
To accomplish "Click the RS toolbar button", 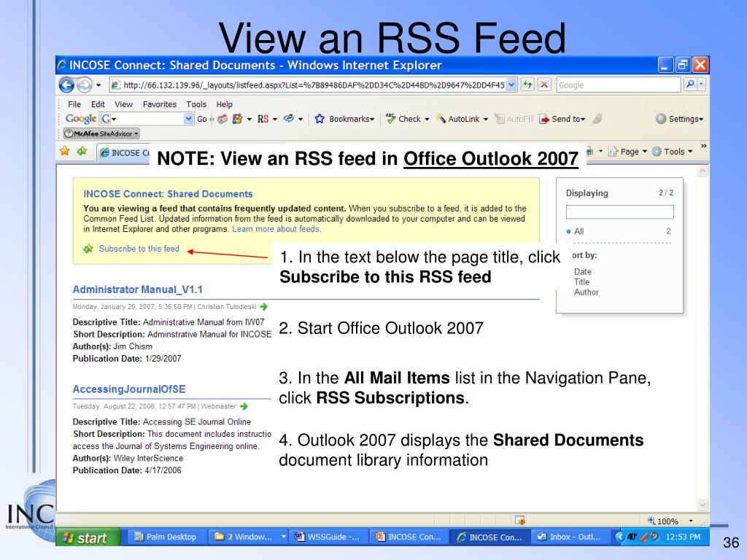I will coord(263,119).
